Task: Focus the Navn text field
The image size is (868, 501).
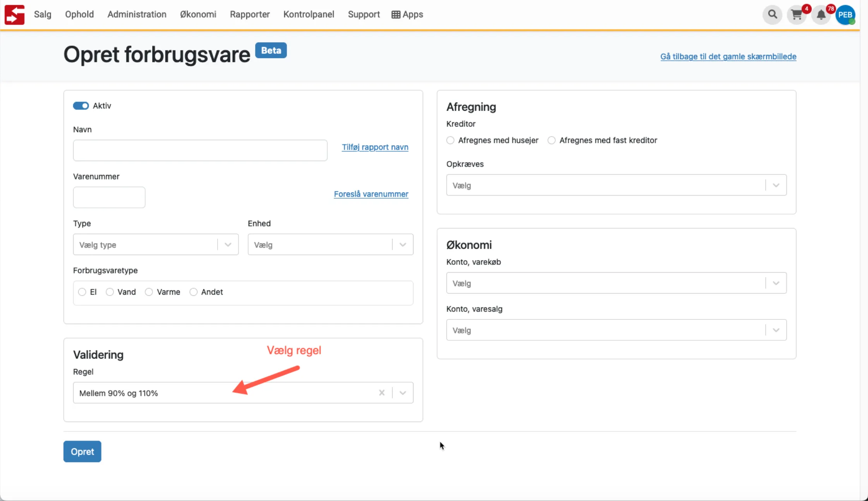Action: (x=200, y=150)
